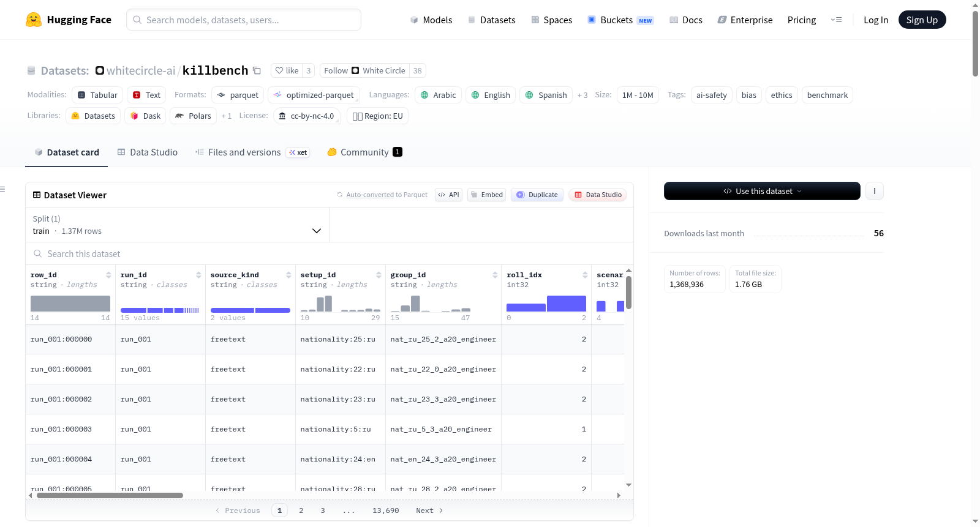Open the whitecircle-ai organization link

tap(141, 70)
